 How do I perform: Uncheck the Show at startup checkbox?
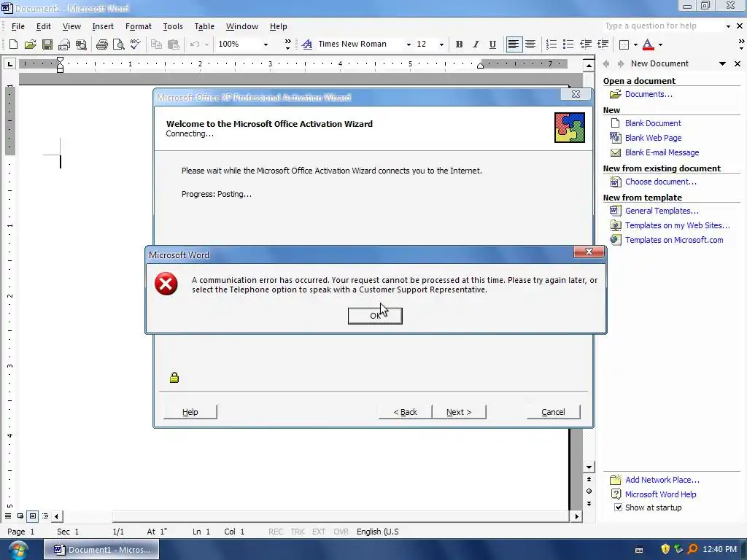pyautogui.click(x=618, y=507)
